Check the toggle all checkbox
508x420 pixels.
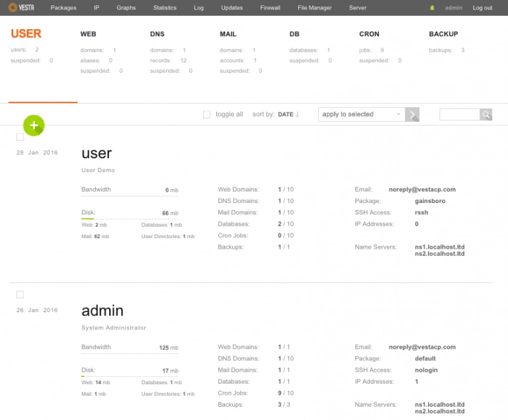[x=206, y=114]
